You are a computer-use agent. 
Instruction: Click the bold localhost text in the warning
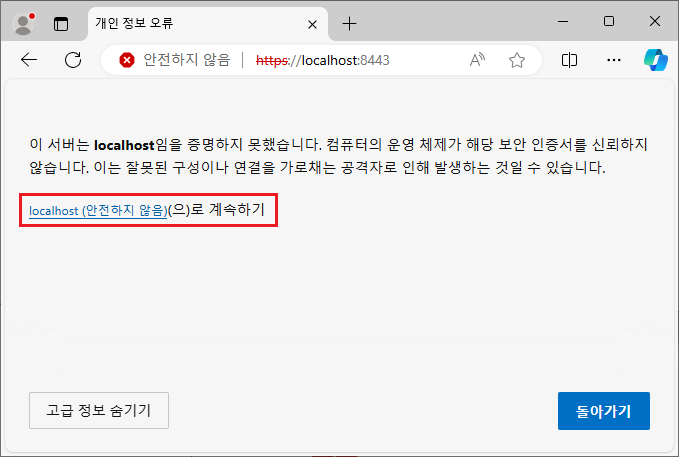124,145
